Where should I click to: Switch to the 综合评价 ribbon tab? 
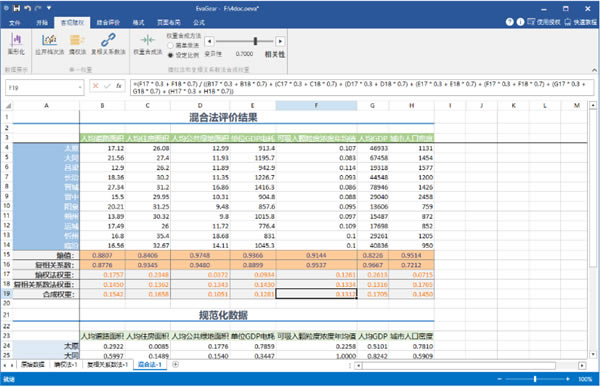point(108,23)
